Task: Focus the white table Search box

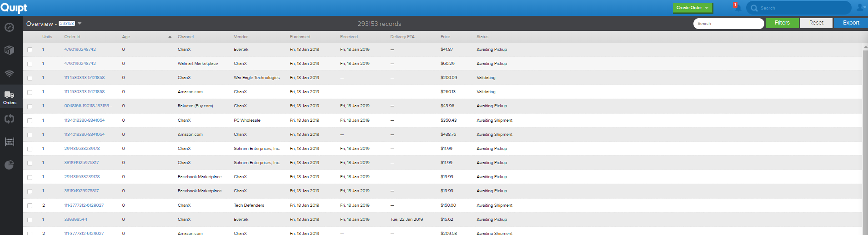Action: [728, 24]
